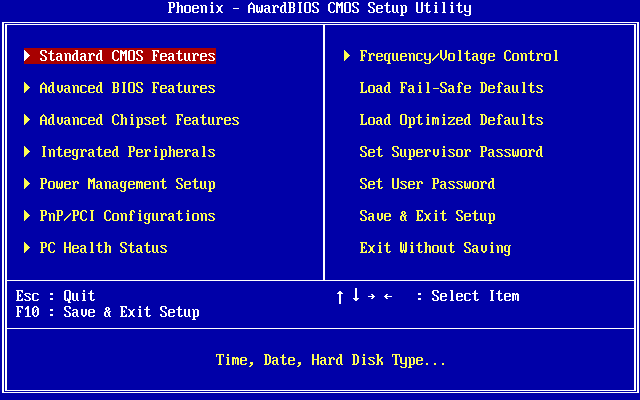Click the 'F10 : Save & Exit Setup' hint
Viewport: 640px width, 400px height.
107,312
